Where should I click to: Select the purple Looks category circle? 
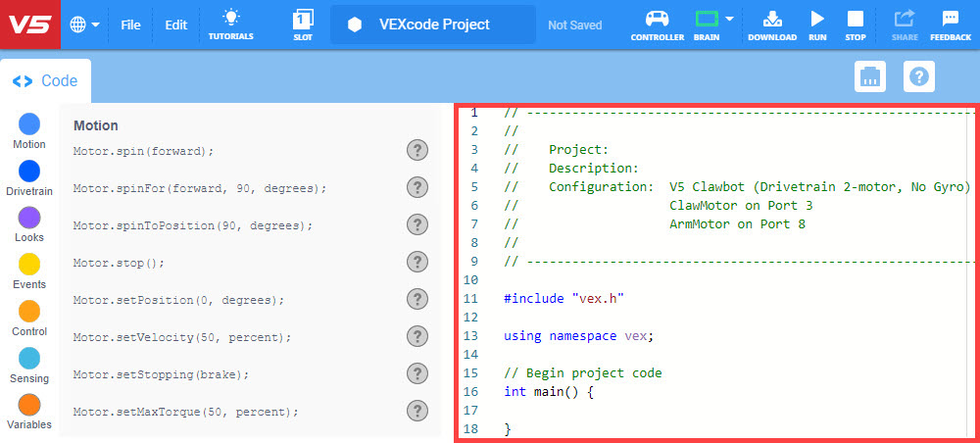coord(29,218)
